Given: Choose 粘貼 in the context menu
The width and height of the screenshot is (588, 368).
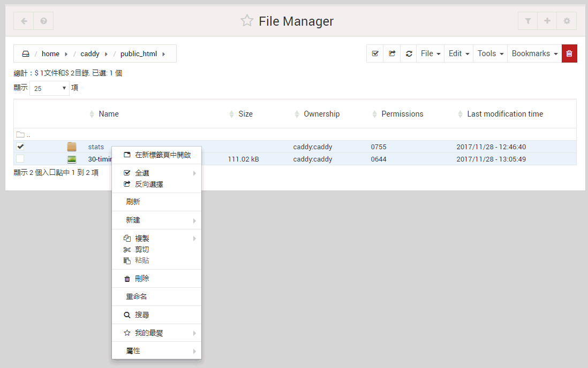Looking at the screenshot, I should [x=157, y=260].
